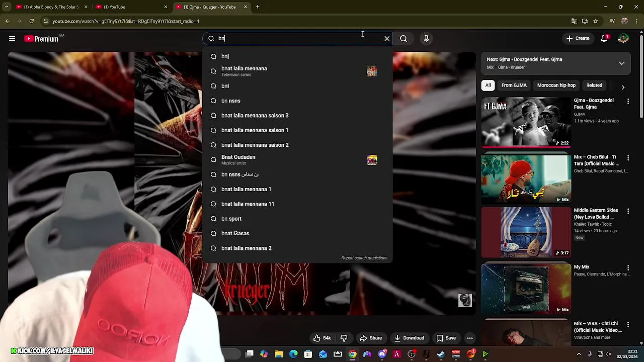This screenshot has height=362, width=644.
Task: Open OBS Studio from the taskbar
Action: [412, 354]
